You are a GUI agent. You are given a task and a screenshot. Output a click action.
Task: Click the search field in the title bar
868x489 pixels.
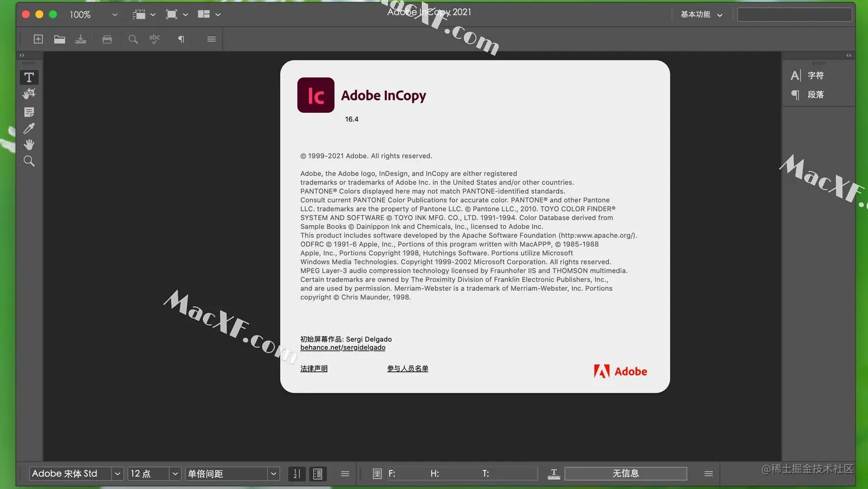pos(794,14)
